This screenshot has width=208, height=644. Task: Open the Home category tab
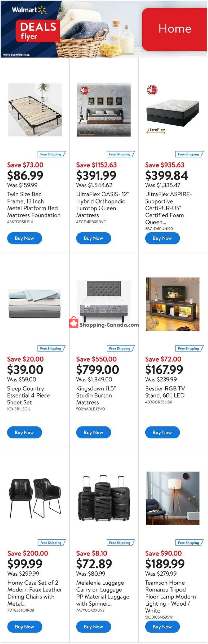click(175, 29)
